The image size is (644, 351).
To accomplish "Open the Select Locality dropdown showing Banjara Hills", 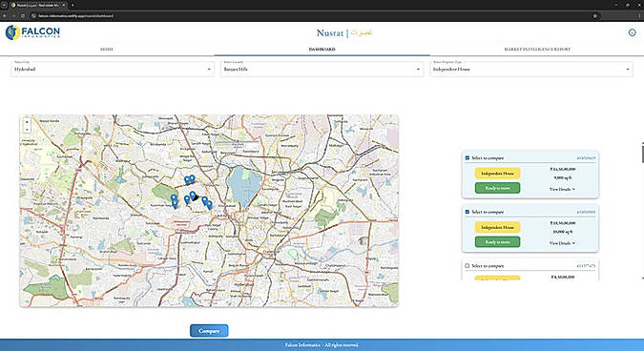I will tap(322, 69).
